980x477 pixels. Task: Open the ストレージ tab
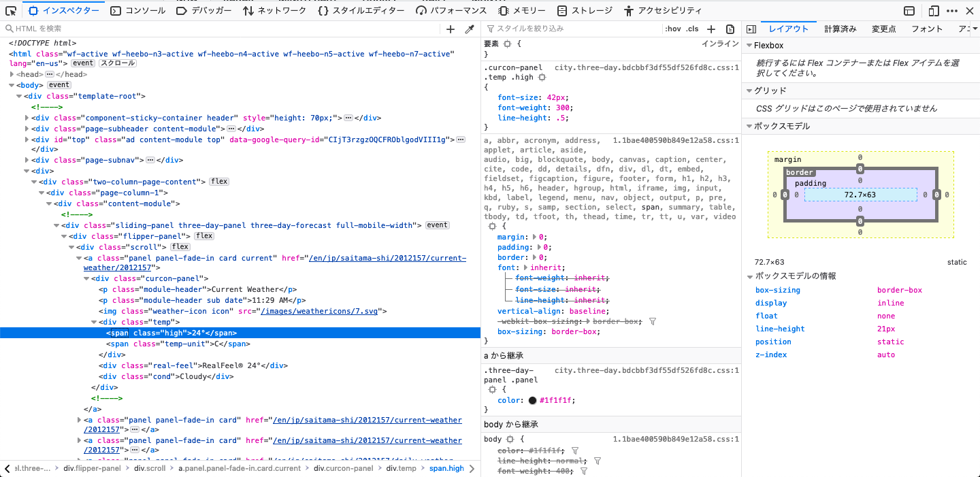click(584, 11)
